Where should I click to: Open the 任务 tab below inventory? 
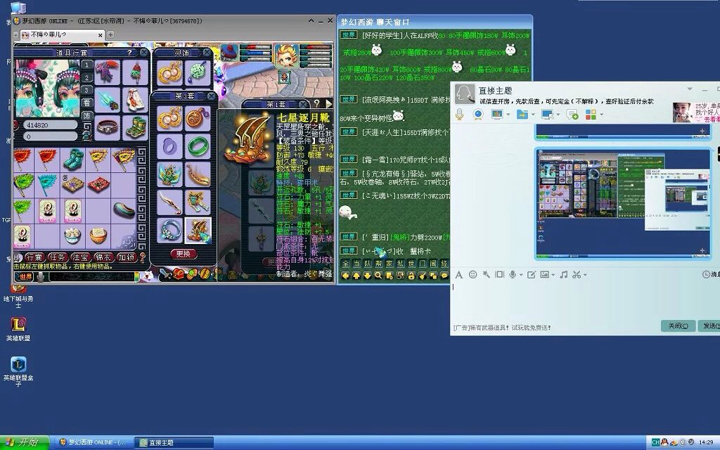(x=57, y=257)
